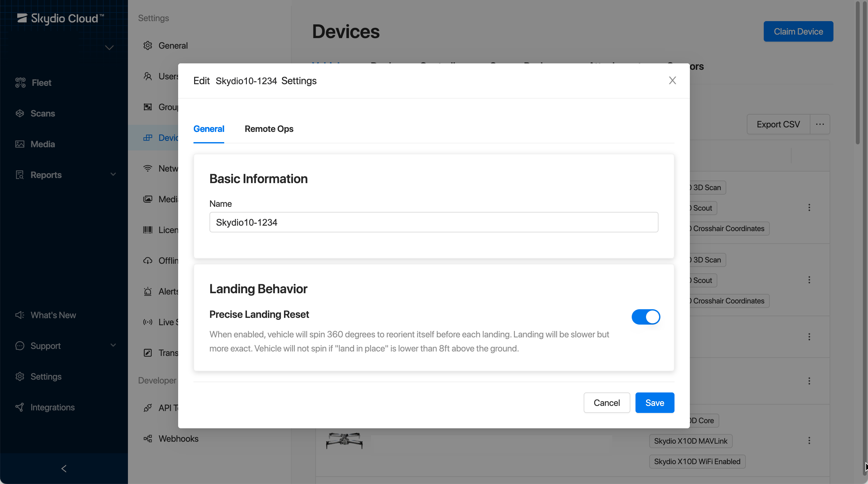Click the Network wifi icon

(x=147, y=168)
